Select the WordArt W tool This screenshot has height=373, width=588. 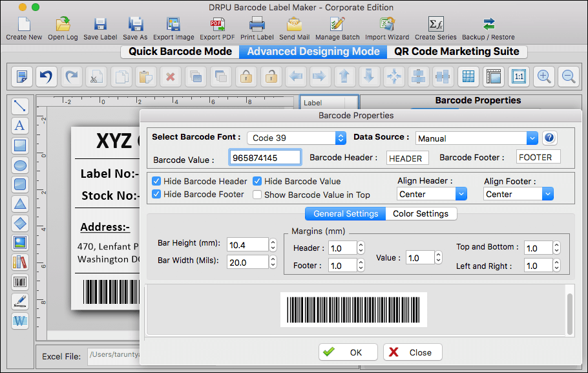tap(20, 321)
